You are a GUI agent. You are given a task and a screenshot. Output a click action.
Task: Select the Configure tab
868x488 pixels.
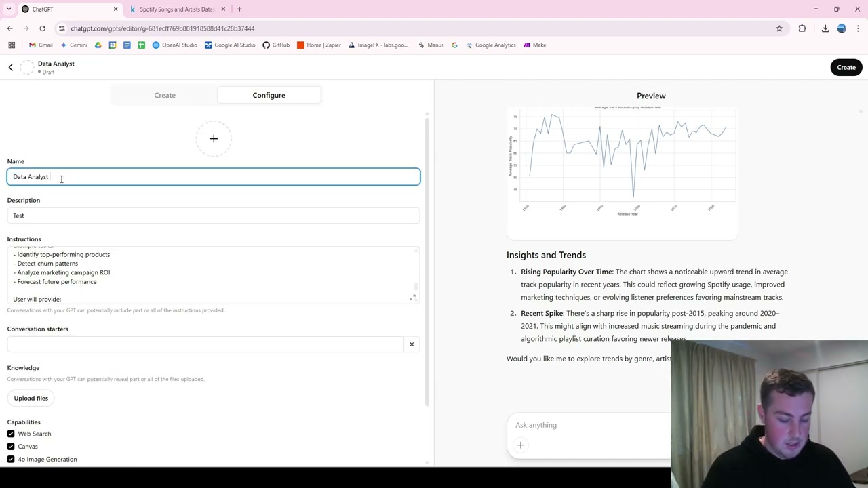(269, 95)
